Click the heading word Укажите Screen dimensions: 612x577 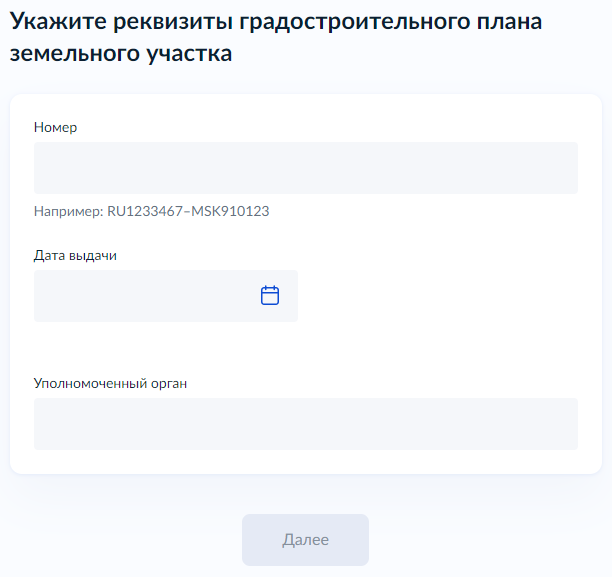click(x=58, y=21)
